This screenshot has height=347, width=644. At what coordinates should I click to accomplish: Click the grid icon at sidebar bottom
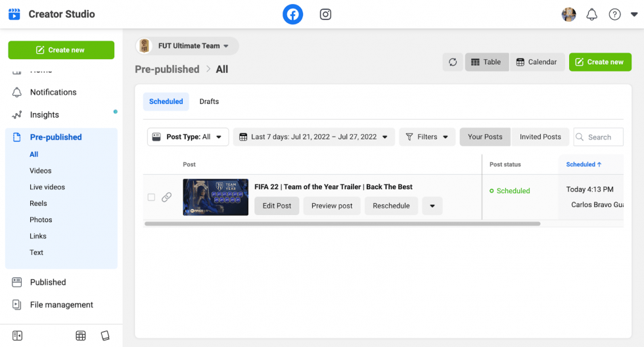click(80, 336)
